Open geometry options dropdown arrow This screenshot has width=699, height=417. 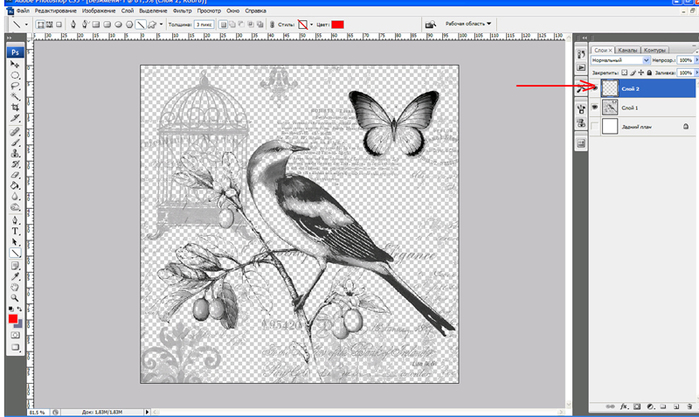(161, 25)
